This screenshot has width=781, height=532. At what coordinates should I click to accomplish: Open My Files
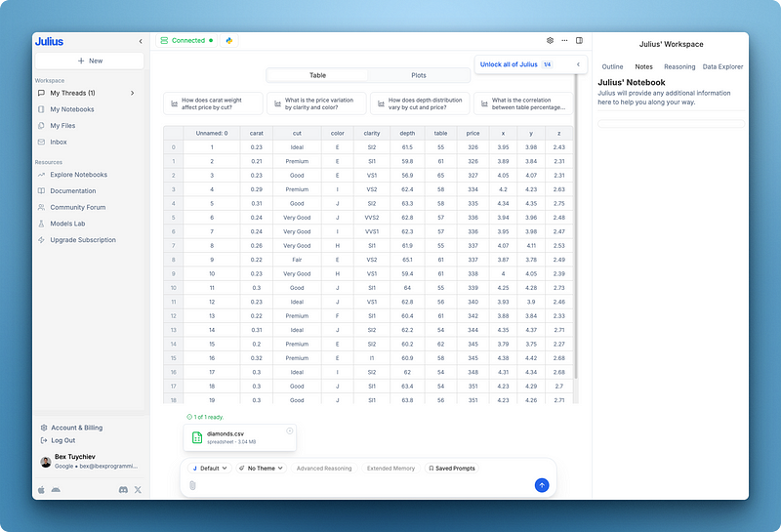(62, 126)
